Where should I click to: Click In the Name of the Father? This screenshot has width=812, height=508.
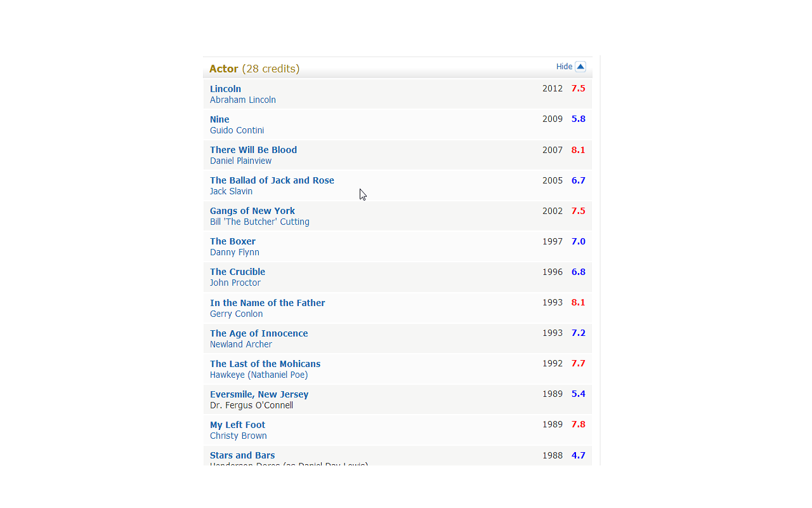tap(267, 303)
